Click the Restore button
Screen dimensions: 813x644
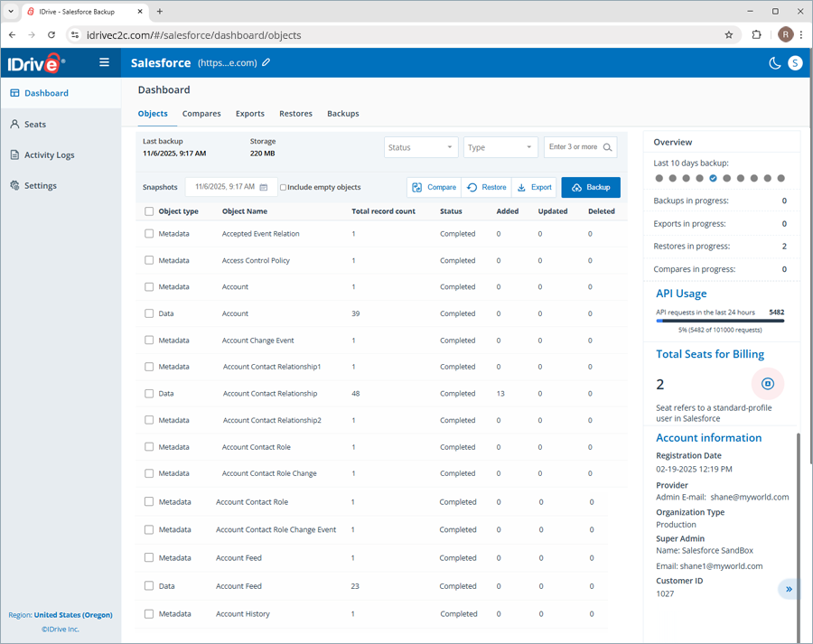coord(486,187)
